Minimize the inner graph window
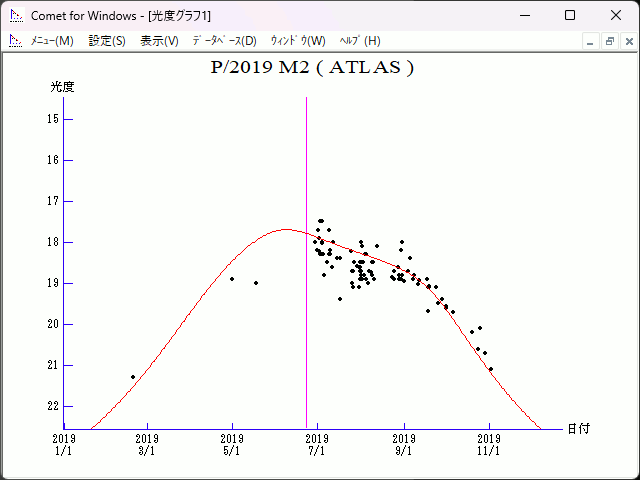640x480 pixels. [x=591, y=41]
